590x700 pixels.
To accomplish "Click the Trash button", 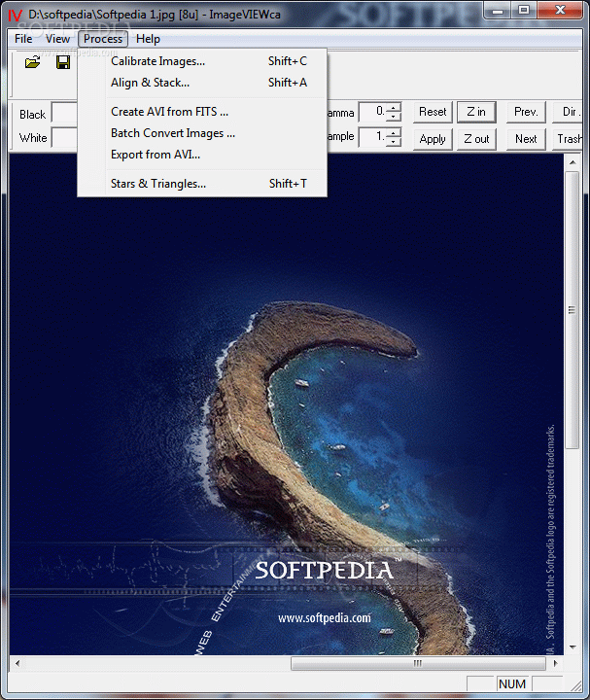I will [568, 139].
